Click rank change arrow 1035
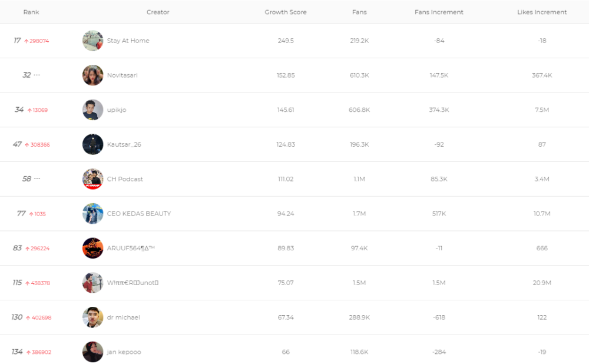Screen dimensions: 589x364 pos(37,214)
